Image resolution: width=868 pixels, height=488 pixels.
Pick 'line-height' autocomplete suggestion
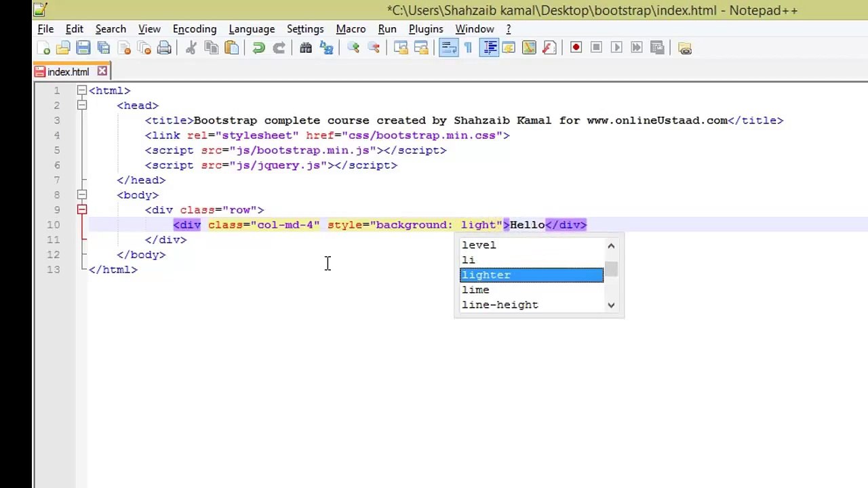pos(532,305)
